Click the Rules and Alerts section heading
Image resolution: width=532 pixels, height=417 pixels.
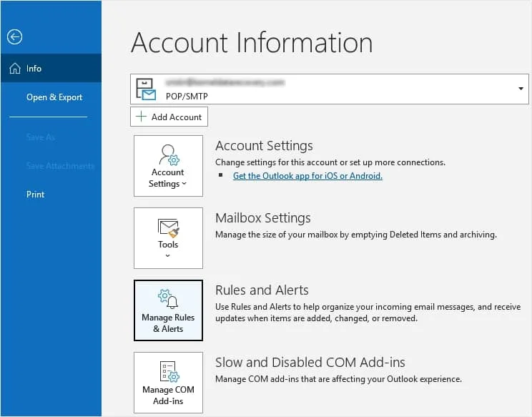(262, 290)
